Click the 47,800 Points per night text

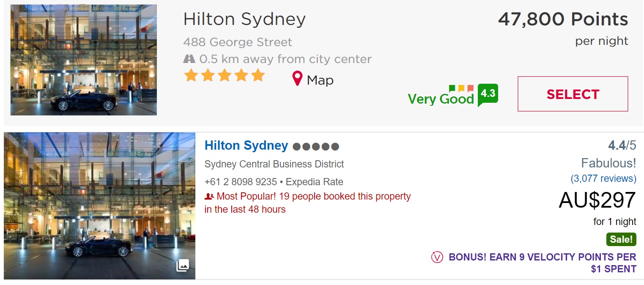563,28
